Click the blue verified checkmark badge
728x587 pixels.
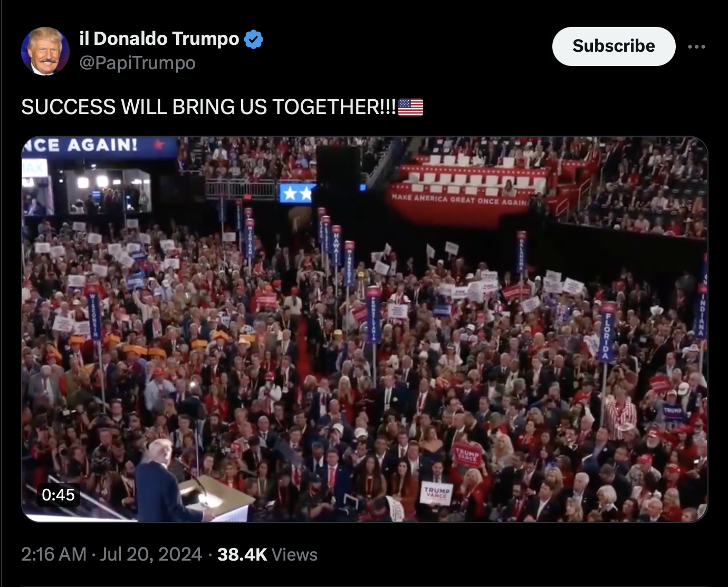(254, 39)
